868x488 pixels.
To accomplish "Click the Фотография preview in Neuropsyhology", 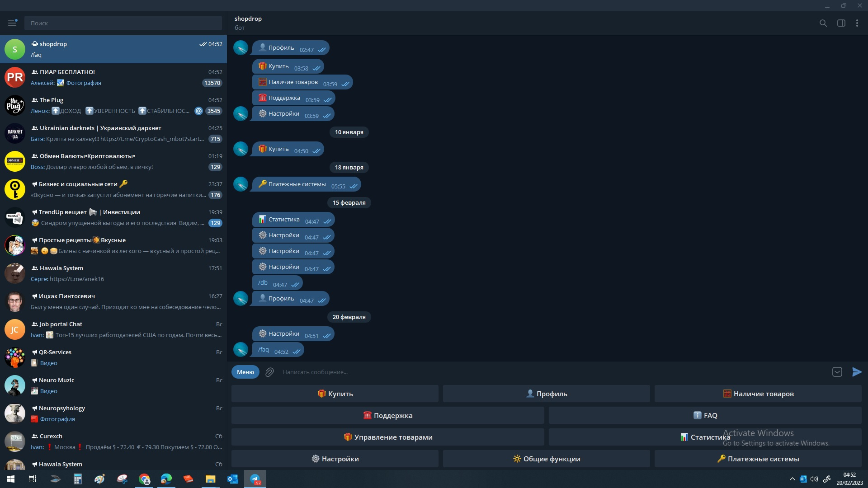I will coord(57,419).
